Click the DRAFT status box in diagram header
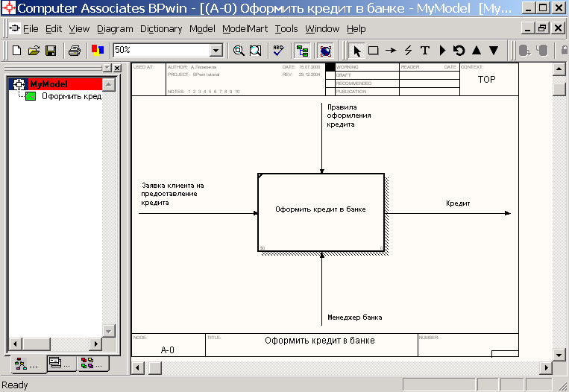Viewport: 569px width, 392px height. click(x=330, y=75)
